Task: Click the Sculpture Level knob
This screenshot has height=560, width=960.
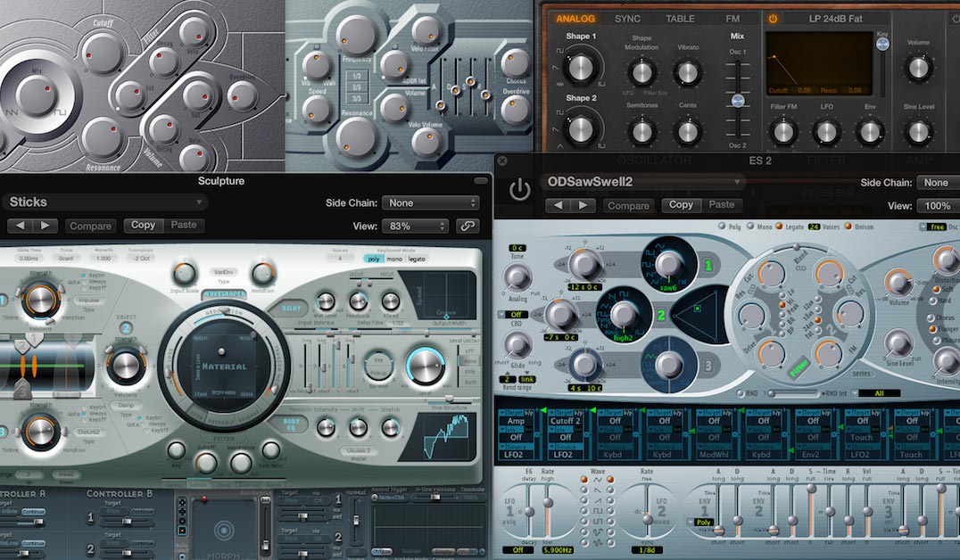Action: coord(425,366)
